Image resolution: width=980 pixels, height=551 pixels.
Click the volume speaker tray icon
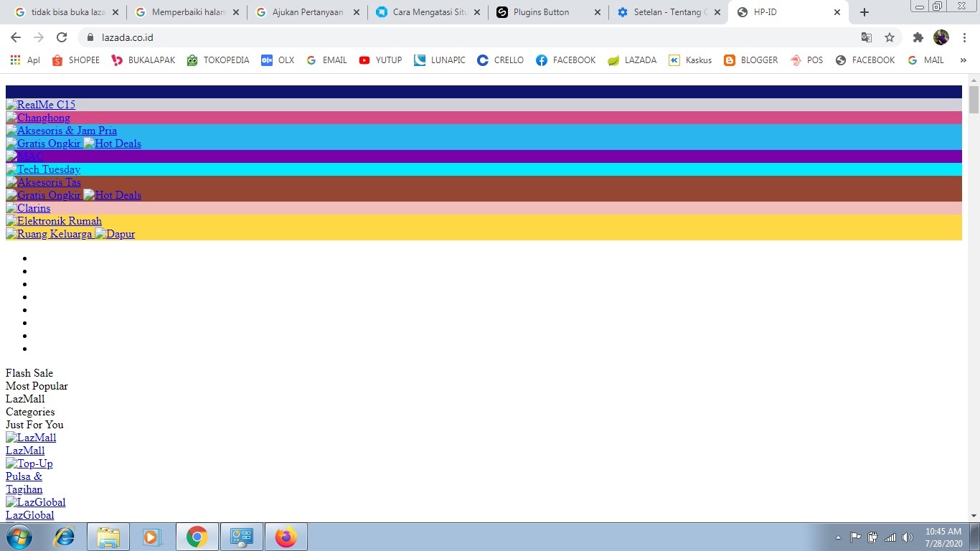908,537
